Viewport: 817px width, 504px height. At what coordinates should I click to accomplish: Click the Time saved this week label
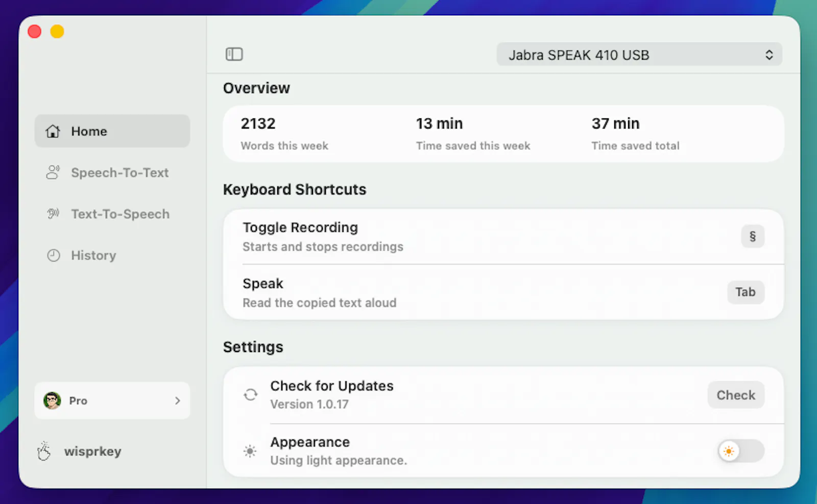473,146
